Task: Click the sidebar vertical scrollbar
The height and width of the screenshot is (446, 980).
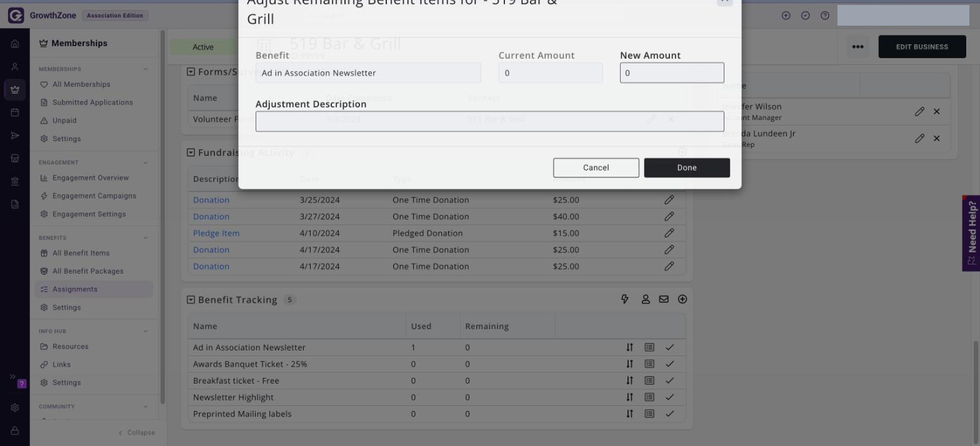Action: (163, 217)
